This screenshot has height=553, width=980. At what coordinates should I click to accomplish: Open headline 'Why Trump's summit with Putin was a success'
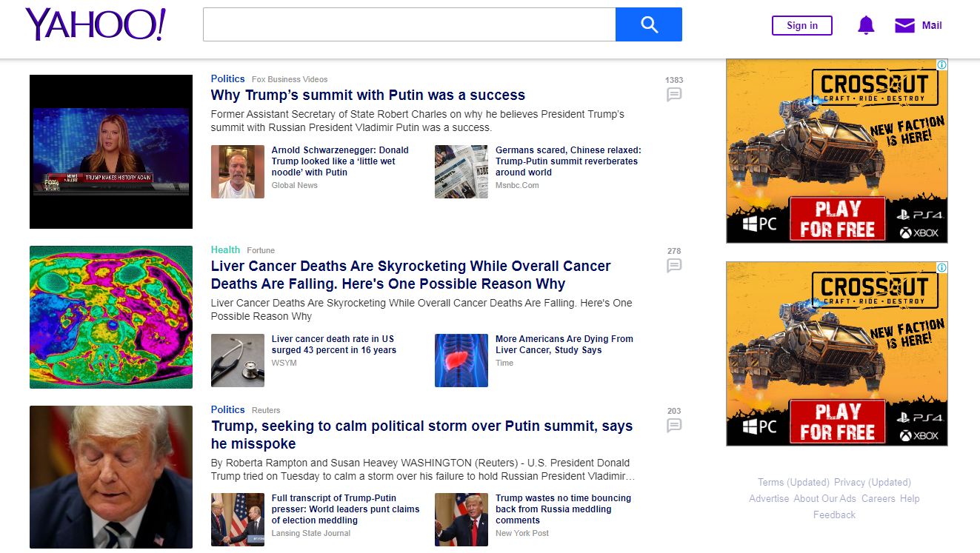pyautogui.click(x=367, y=95)
